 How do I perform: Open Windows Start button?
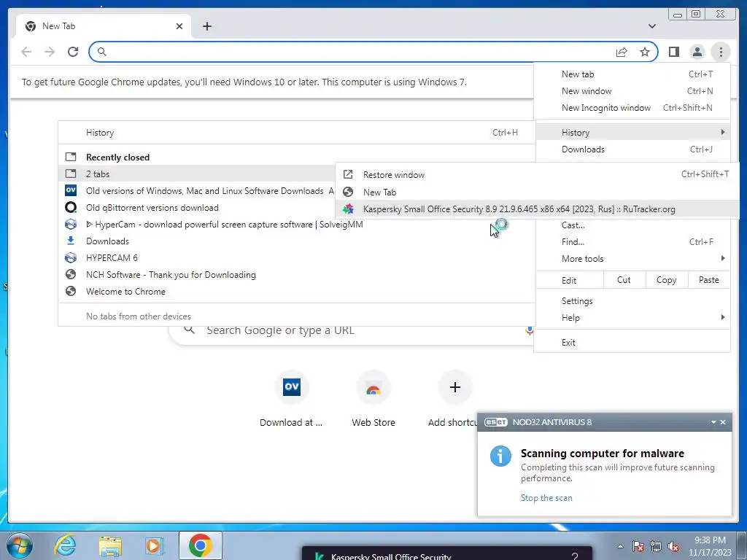click(x=20, y=545)
